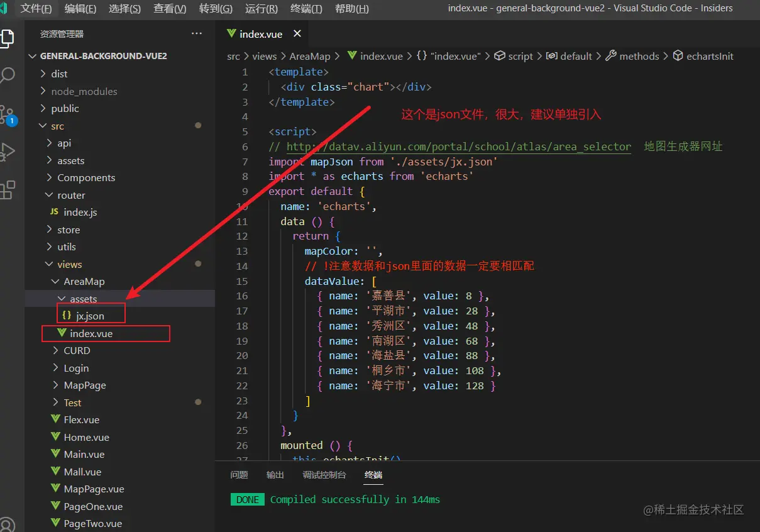Screen dimensions: 760x532
Task: Expand the utils folder
Action: [50, 247]
